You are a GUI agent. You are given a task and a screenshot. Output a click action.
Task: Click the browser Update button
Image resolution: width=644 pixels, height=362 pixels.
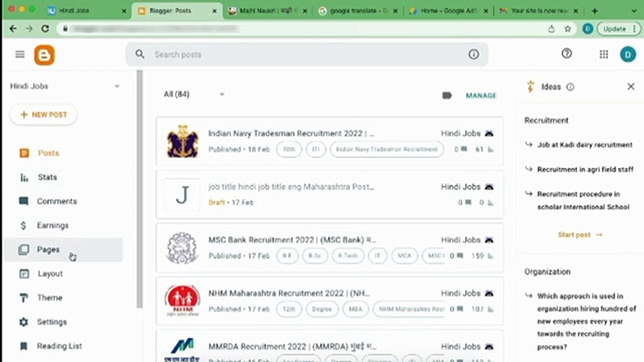tap(618, 29)
